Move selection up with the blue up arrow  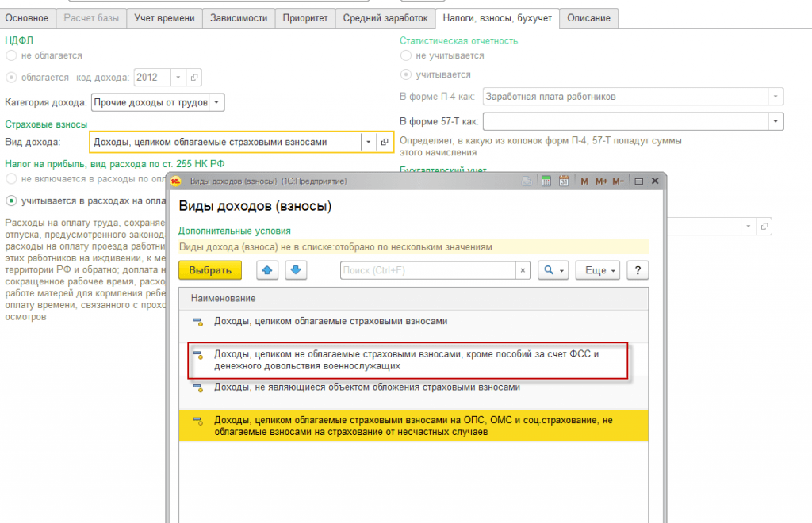point(267,270)
